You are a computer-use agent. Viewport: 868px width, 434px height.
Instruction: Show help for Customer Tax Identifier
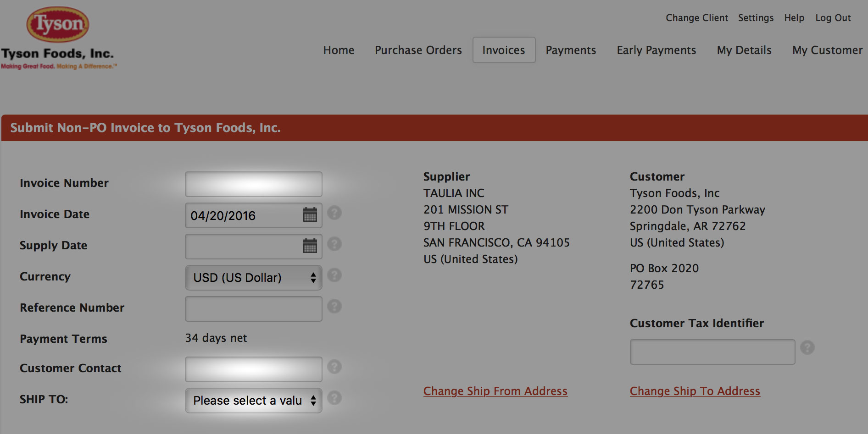[807, 348]
